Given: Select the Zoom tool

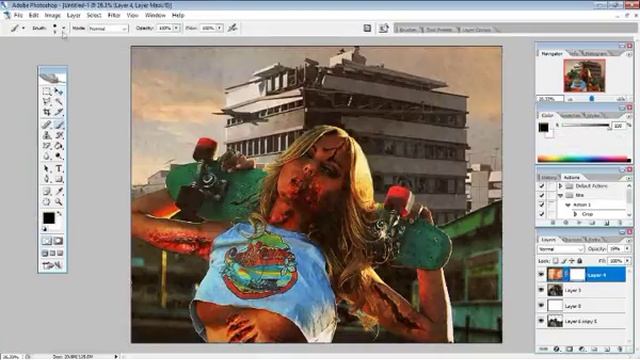Looking at the screenshot, I should tap(59, 202).
